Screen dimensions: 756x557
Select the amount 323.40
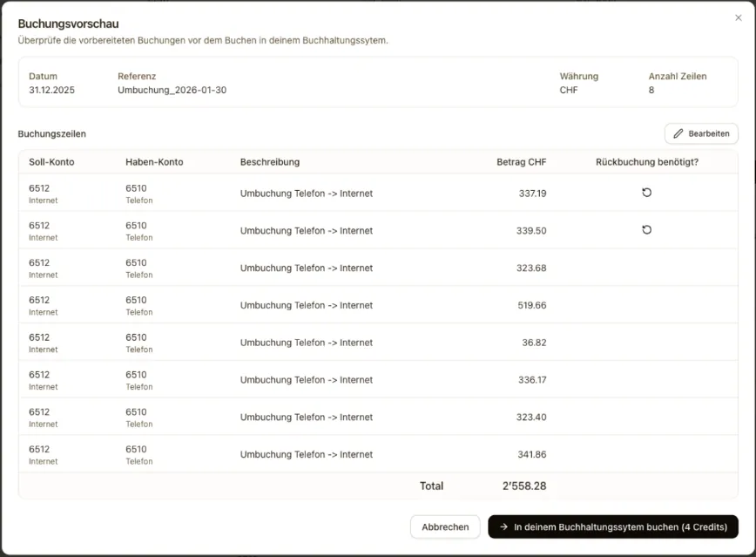pos(531,417)
